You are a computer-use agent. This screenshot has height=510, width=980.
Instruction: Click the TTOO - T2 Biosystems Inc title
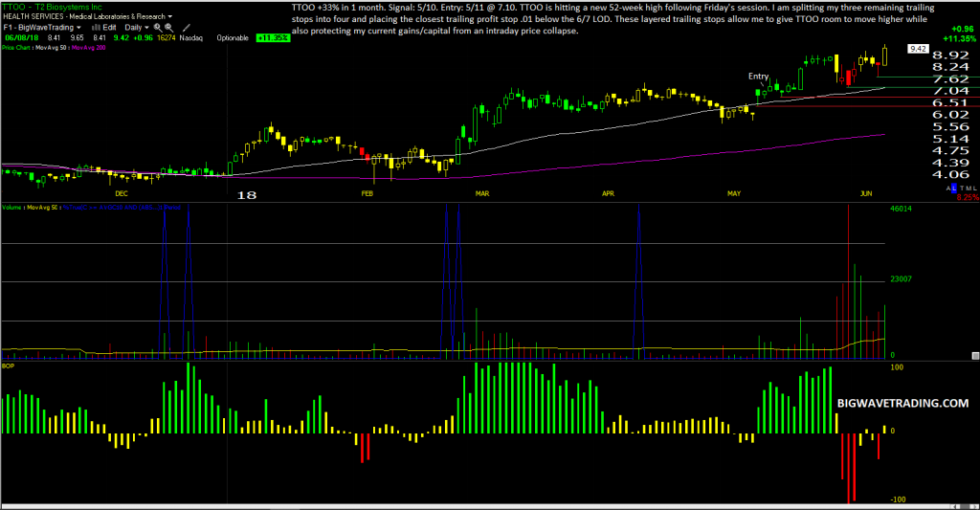pos(52,7)
